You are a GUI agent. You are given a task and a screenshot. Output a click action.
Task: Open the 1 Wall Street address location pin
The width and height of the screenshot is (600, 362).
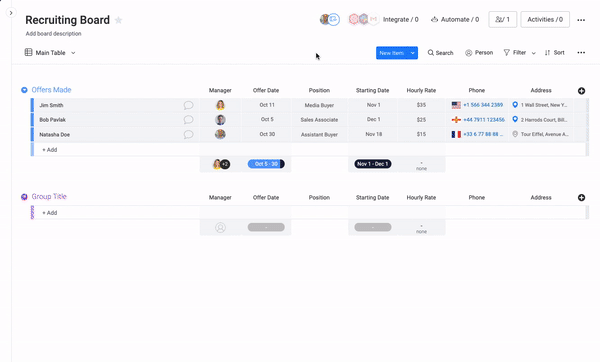515,104
